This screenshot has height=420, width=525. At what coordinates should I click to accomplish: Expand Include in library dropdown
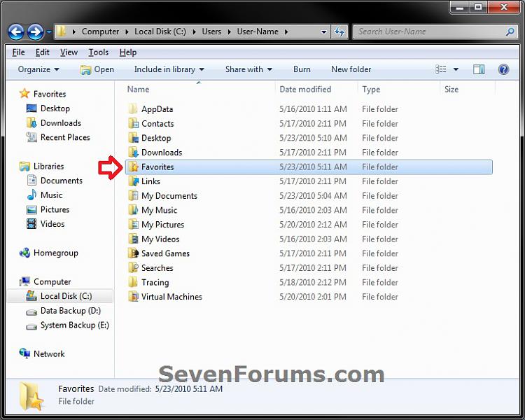pos(169,69)
